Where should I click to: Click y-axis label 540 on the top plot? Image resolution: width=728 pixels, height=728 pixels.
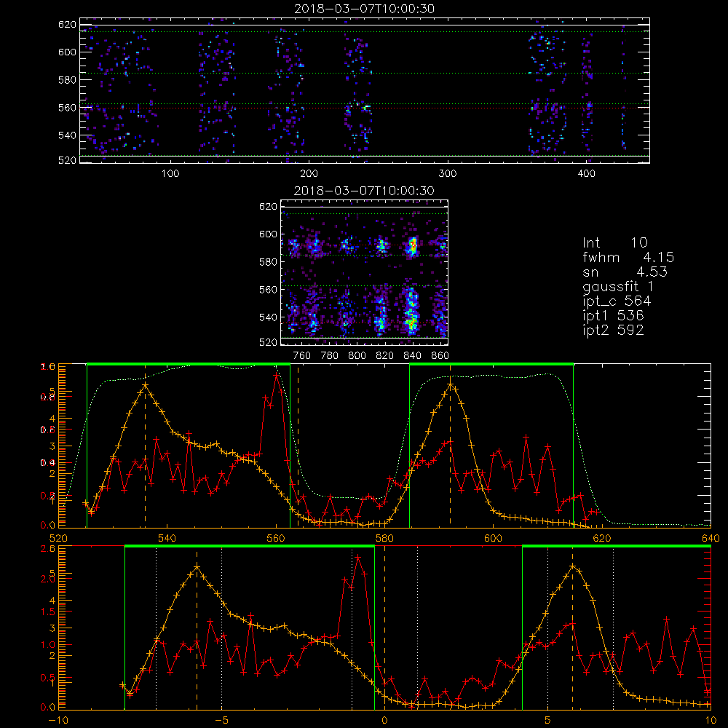pyautogui.click(x=67, y=135)
